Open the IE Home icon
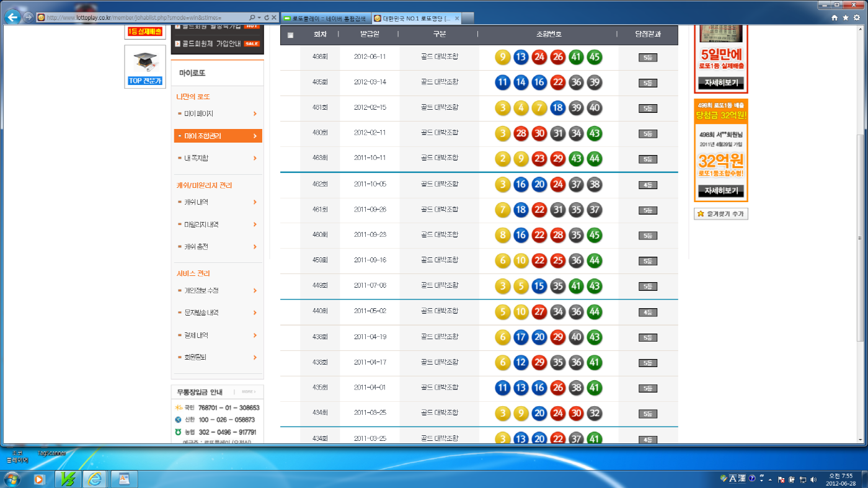 tap(835, 17)
